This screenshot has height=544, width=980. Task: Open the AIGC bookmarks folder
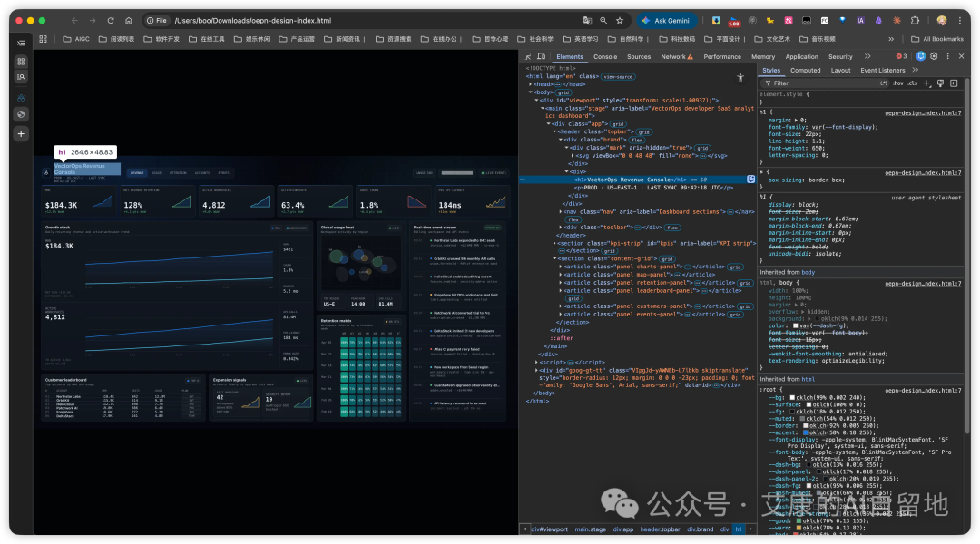76,39
